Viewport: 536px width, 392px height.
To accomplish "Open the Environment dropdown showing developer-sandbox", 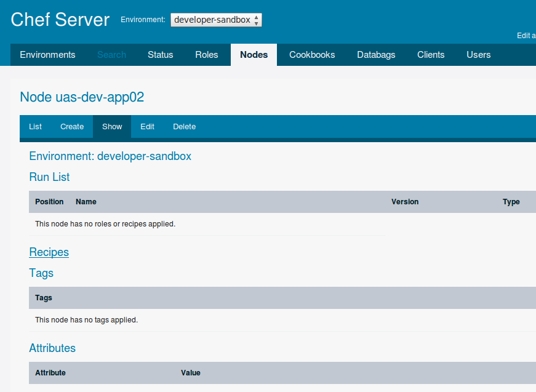I will (x=216, y=20).
